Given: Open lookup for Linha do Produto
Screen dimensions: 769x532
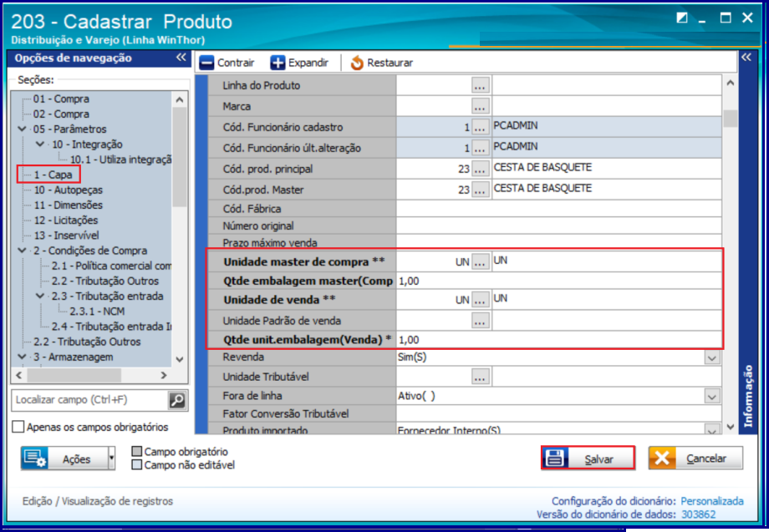Looking at the screenshot, I should (480, 86).
